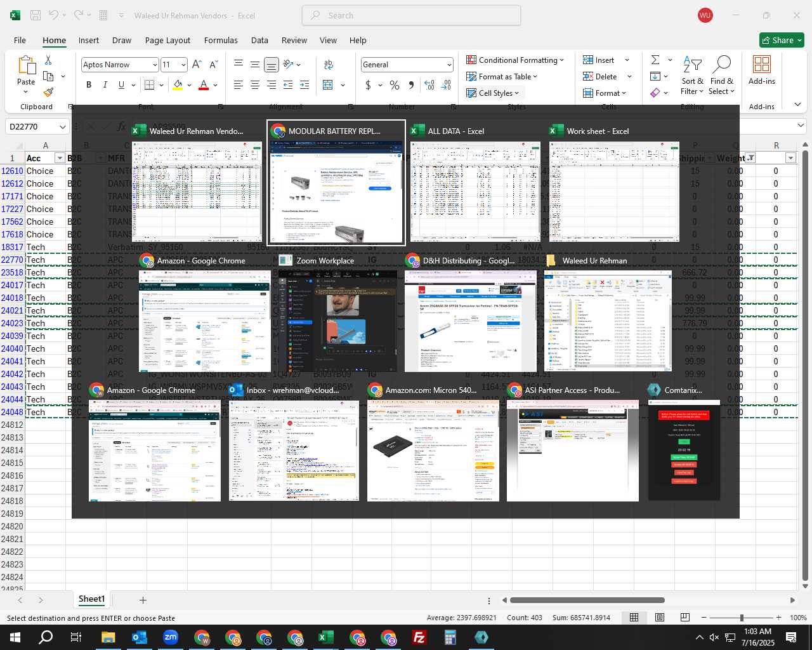Viewport: 812px width, 650px height.
Task: Select the Zoom Workplace window thumbnail
Action: (337, 314)
